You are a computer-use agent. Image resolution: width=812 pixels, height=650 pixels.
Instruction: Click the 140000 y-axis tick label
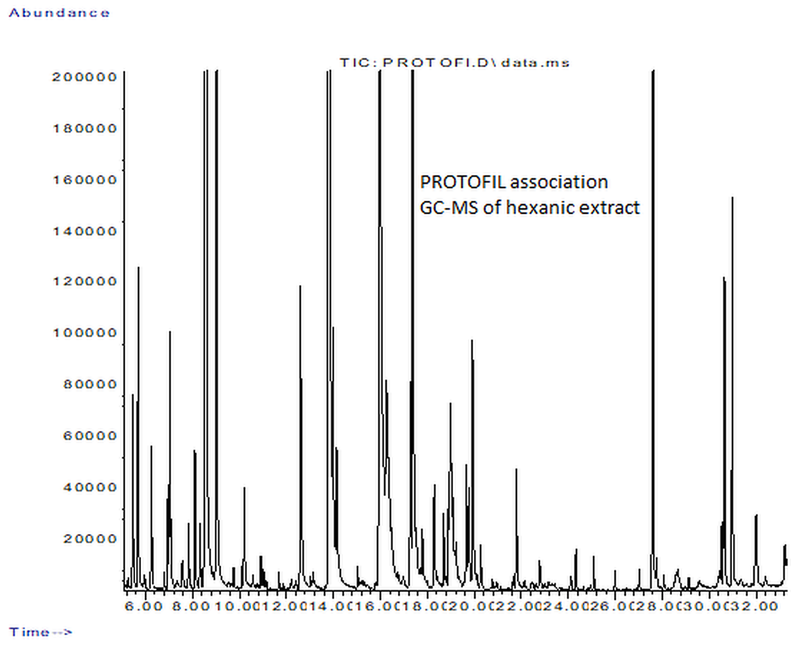point(84,232)
